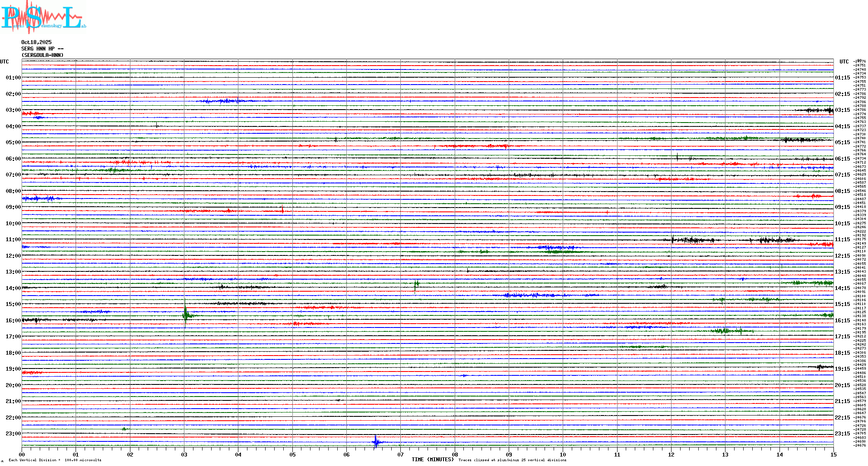Image resolution: width=868 pixels, height=466 pixels.
Task: Click the blue burst near minute 04 at 02:30
Action: (225, 101)
